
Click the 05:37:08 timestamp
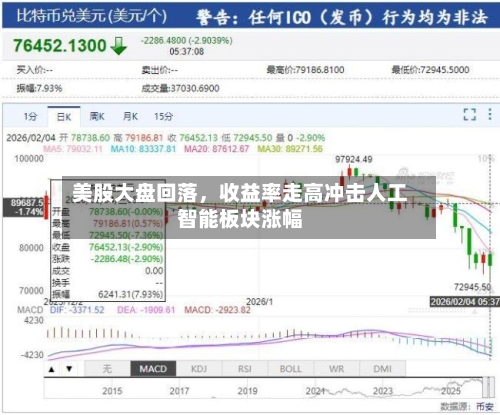click(187, 52)
